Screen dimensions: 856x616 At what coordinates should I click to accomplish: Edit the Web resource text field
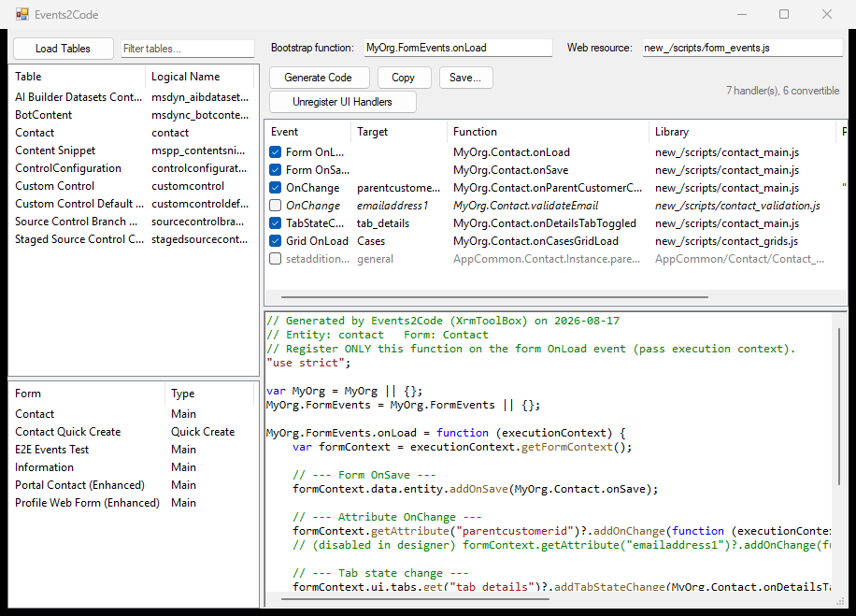(742, 48)
